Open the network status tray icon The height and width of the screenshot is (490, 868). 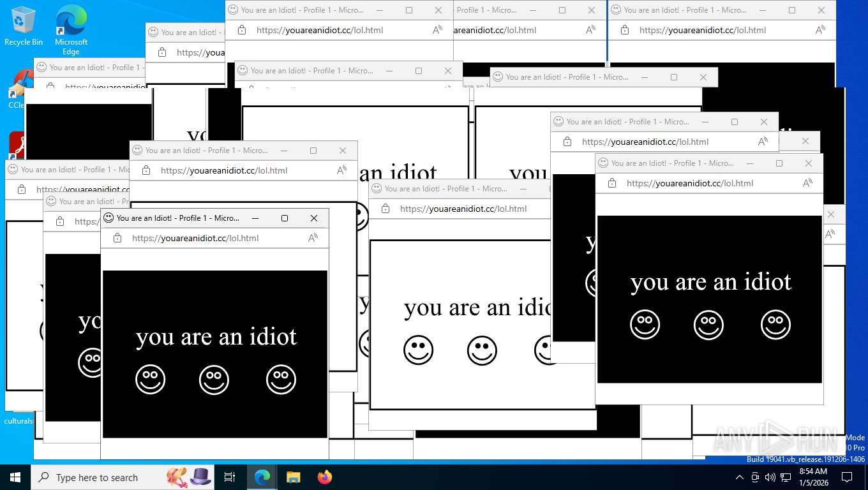click(x=786, y=477)
